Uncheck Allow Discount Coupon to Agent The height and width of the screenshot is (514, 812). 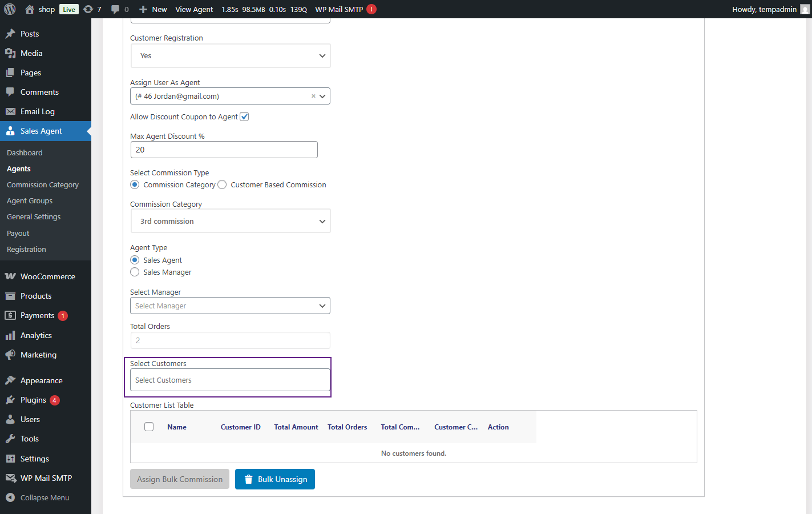point(244,117)
